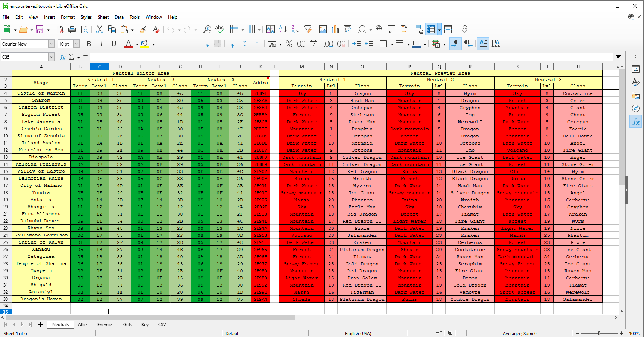
Task: Select the Clone Formatting paintbrush icon
Action: click(143, 29)
